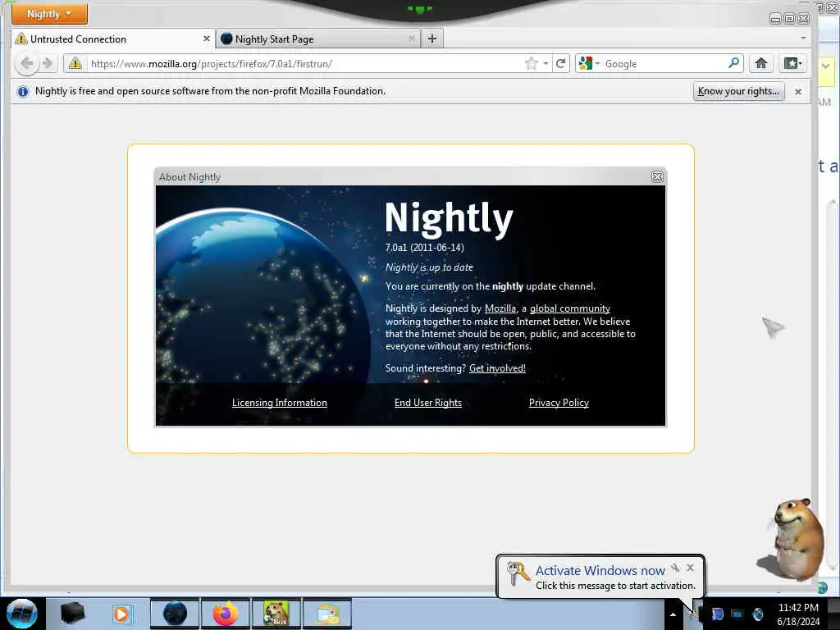Go to the home page
This screenshot has width=840, height=630.
(x=760, y=64)
